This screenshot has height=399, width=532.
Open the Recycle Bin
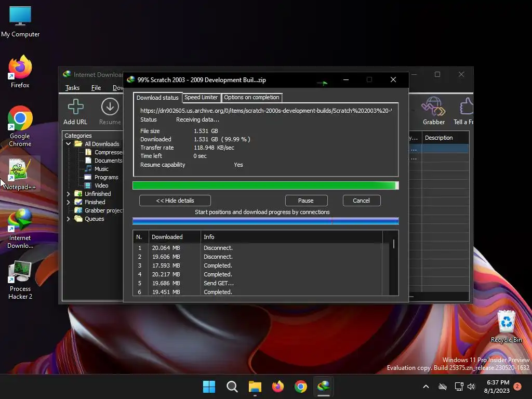point(506,326)
